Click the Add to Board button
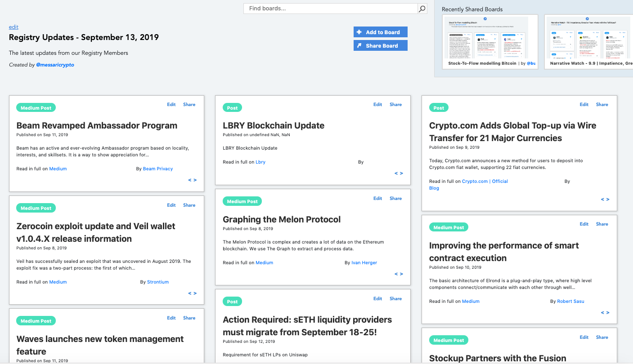 pyautogui.click(x=380, y=32)
